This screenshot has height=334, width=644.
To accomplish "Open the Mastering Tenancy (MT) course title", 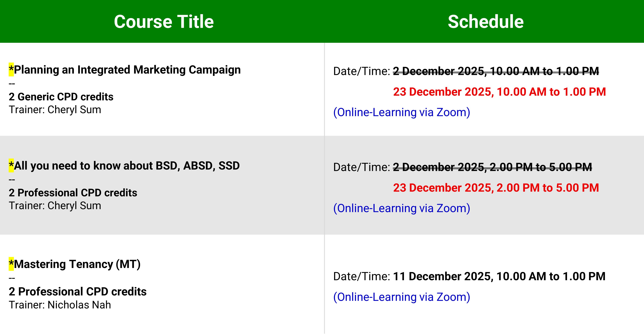I will (x=77, y=264).
